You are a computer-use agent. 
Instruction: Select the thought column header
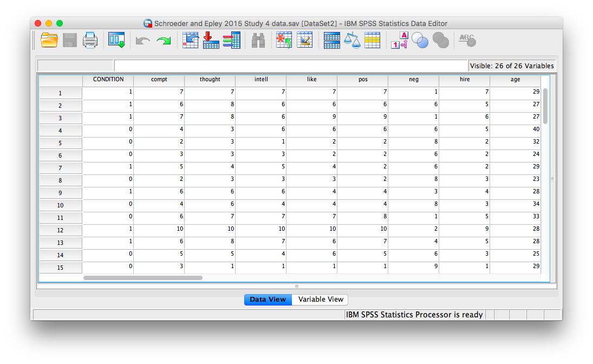(x=210, y=80)
